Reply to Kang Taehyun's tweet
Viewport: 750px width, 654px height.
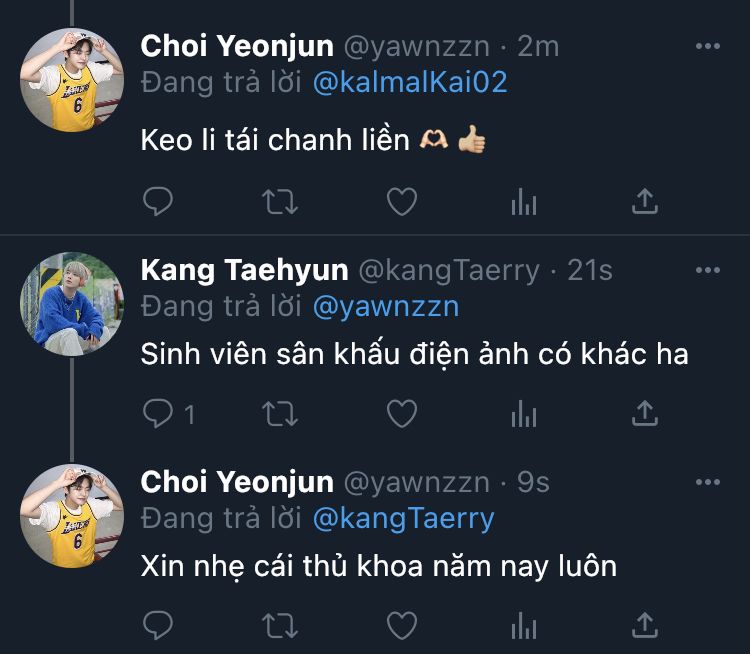tap(157, 413)
